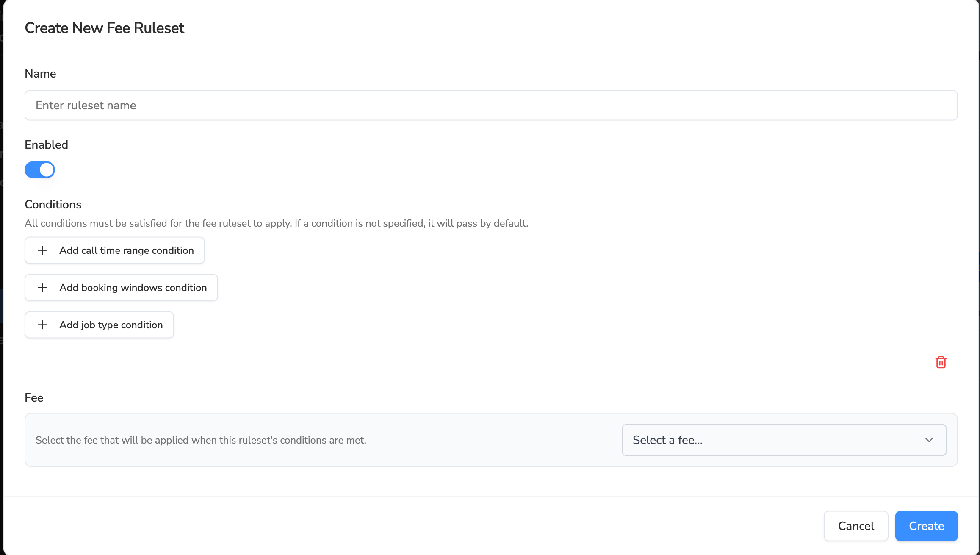Add call time range condition
The height and width of the screenshot is (555, 980).
[x=126, y=250]
